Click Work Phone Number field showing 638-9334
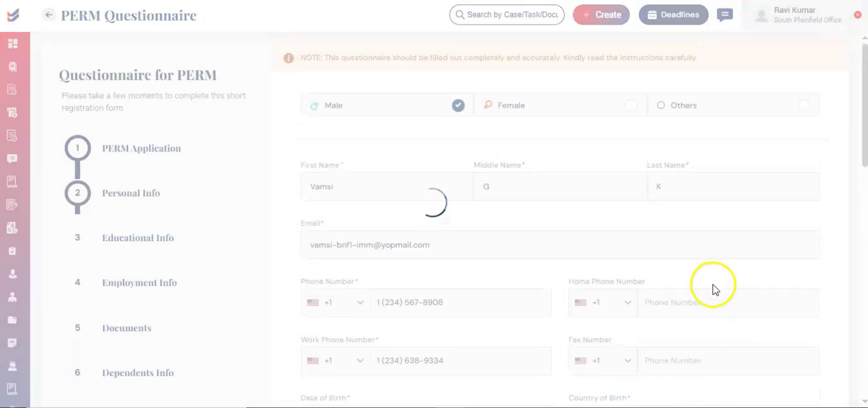Image resolution: width=868 pixels, height=408 pixels. tap(461, 361)
